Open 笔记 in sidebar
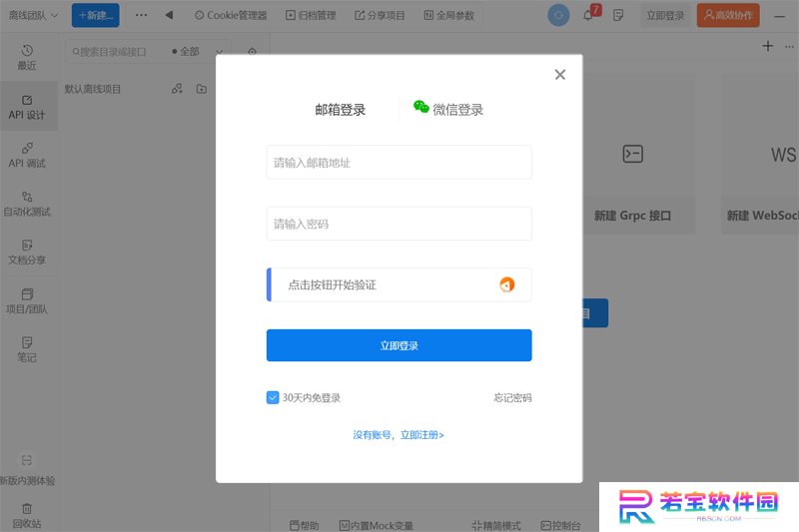The height and width of the screenshot is (532, 799). click(x=27, y=349)
